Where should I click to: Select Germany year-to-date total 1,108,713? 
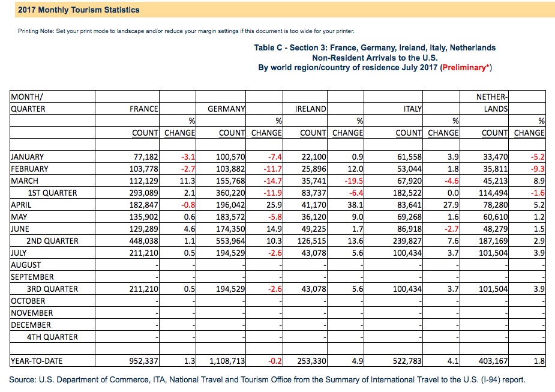click(227, 361)
